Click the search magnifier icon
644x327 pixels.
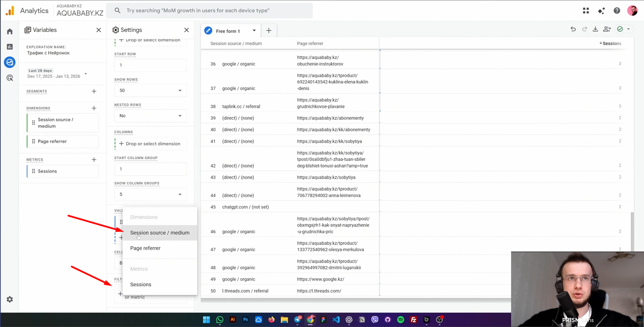pyautogui.click(x=118, y=10)
